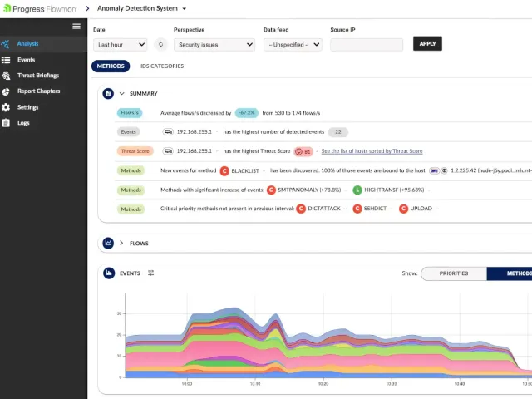Click the Logs clipboard icon
This screenshot has height=399, width=532.
pos(6,123)
